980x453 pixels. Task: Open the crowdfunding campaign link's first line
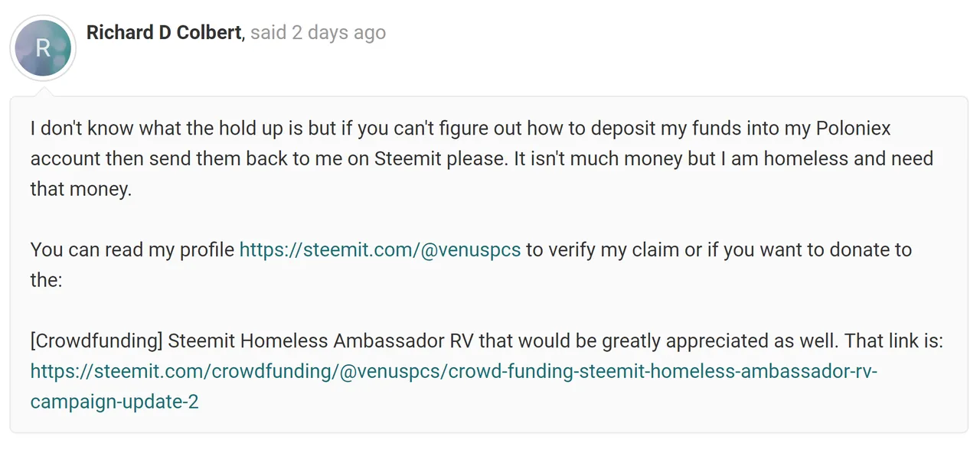[x=454, y=371]
